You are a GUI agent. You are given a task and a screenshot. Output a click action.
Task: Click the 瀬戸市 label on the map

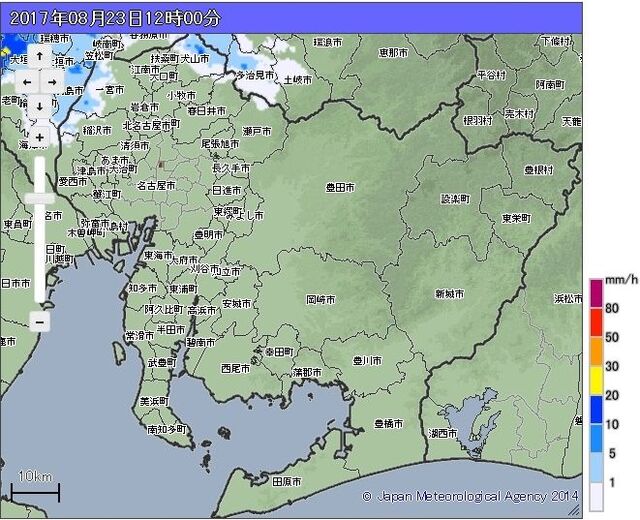257,131
